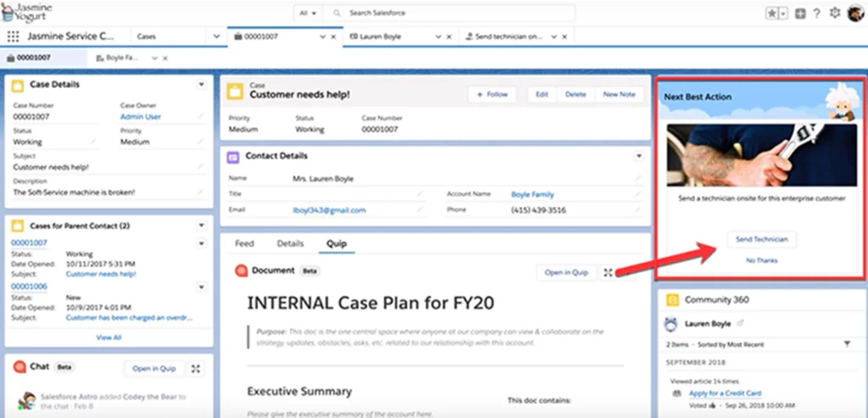Open the search scope All dropdown
Screen dimensions: 868x418
click(x=307, y=14)
